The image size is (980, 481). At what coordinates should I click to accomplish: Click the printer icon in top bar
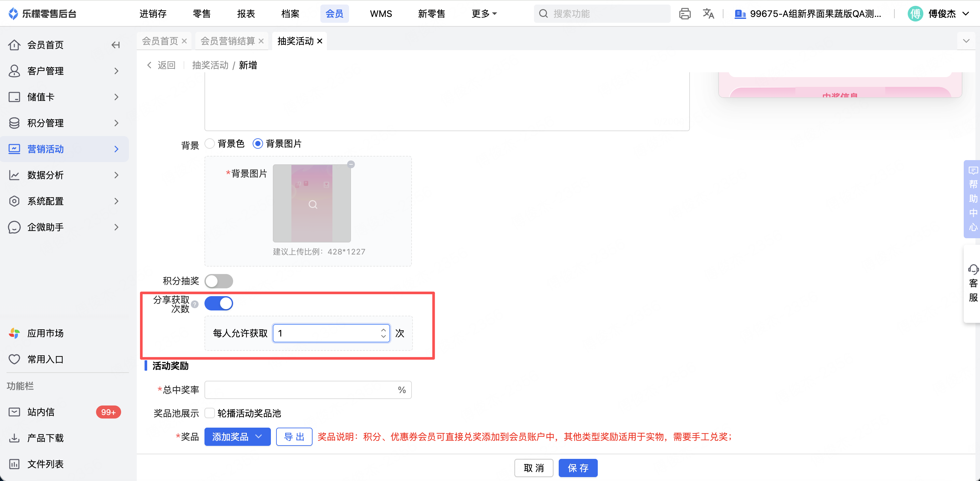[684, 14]
